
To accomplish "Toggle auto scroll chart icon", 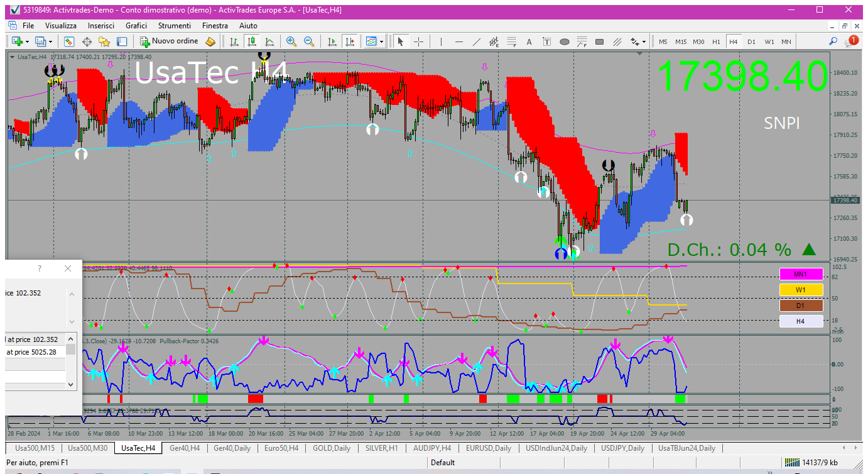I will (332, 41).
